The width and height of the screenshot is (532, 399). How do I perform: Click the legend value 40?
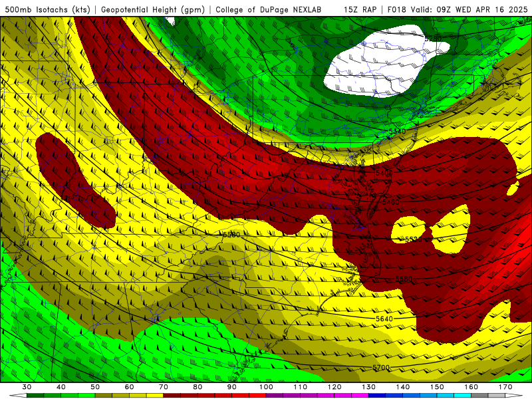61,387
